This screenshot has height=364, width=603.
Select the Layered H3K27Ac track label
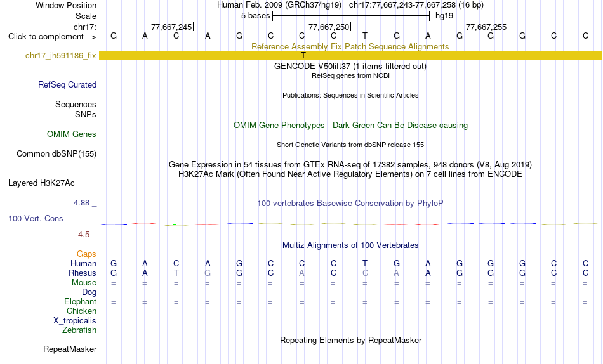tap(41, 183)
